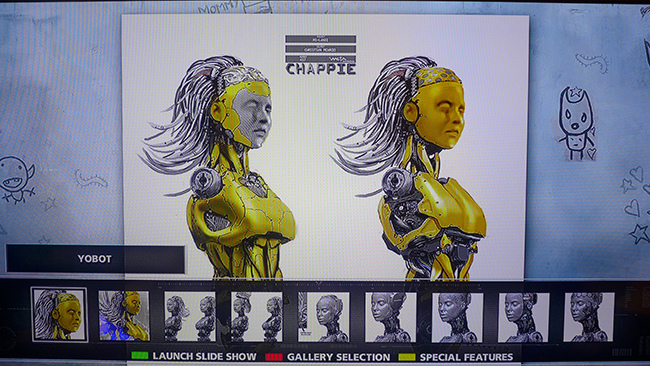Select the first yellow Yobot head thumbnail

(x=59, y=315)
